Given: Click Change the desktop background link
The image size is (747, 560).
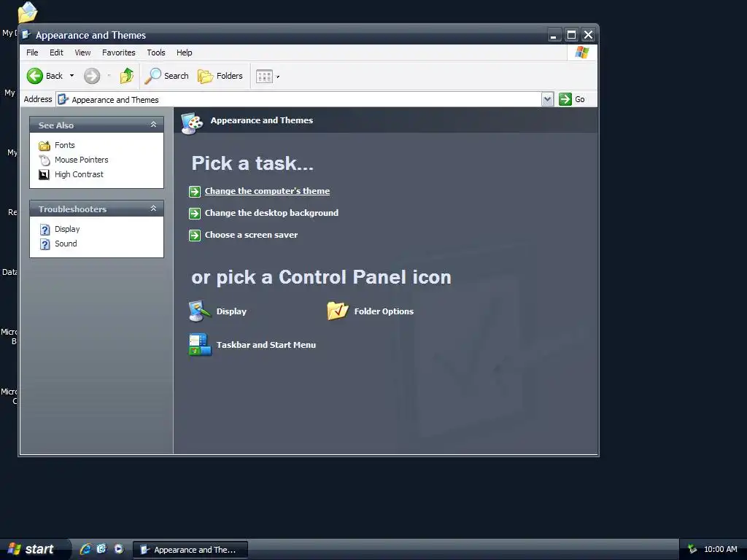Looking at the screenshot, I should pos(271,213).
